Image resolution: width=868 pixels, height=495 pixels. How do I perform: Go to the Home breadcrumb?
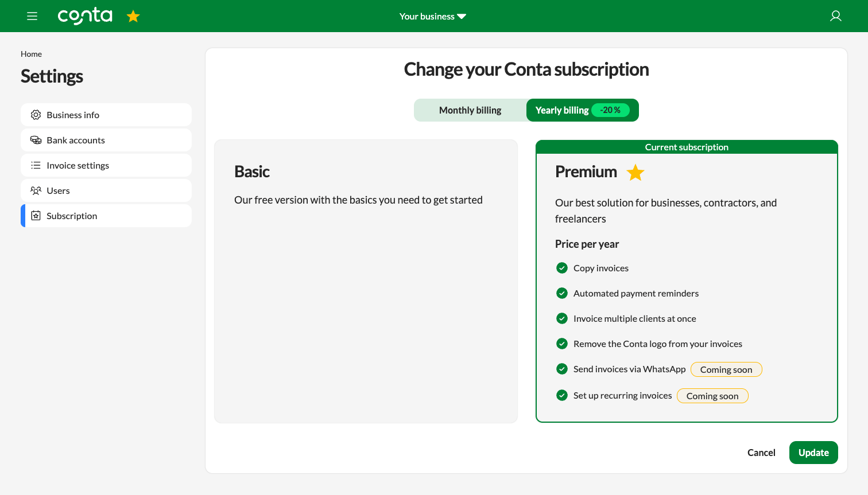click(x=31, y=53)
